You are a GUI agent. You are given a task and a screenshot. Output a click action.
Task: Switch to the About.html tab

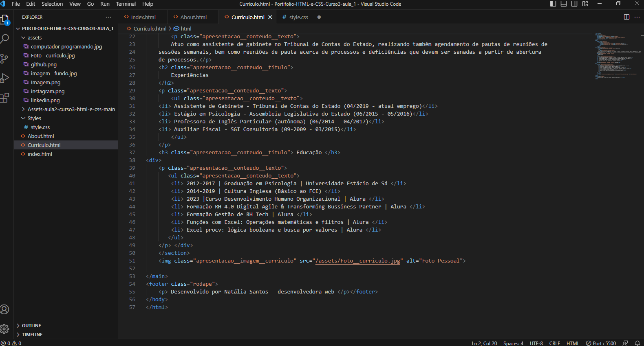[193, 17]
